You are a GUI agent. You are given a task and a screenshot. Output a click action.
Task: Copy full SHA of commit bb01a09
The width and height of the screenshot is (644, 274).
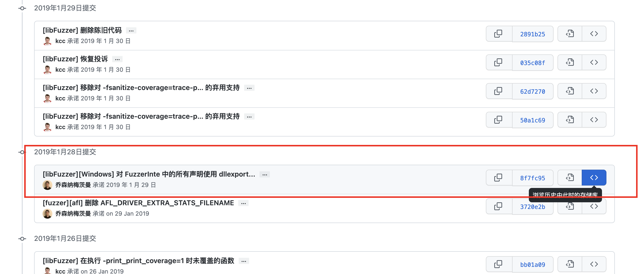(498, 264)
